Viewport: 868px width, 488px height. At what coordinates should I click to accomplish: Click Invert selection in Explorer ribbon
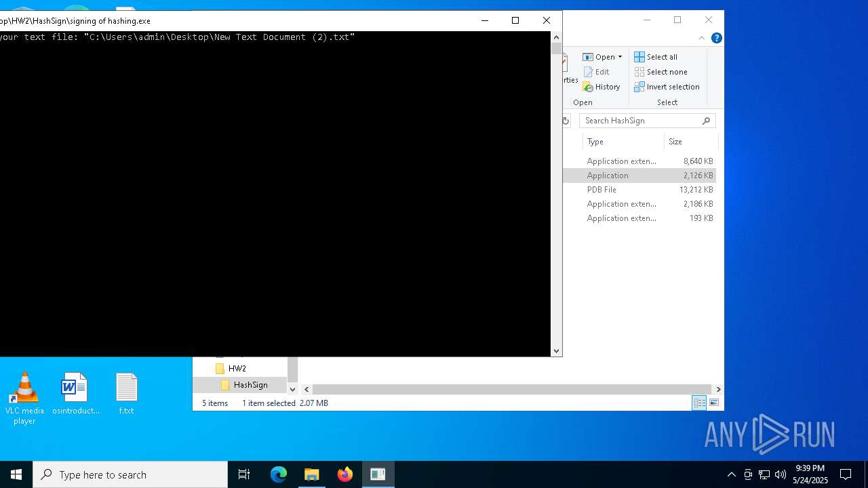(667, 87)
